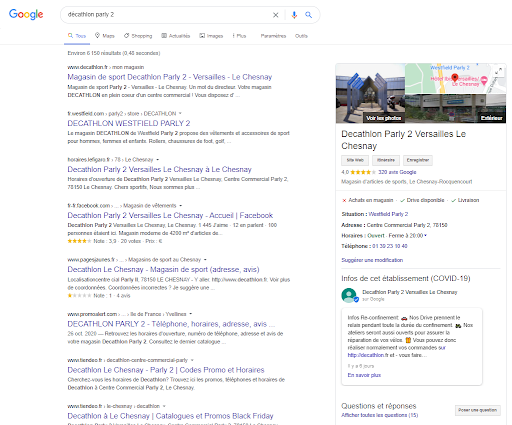The height and width of the screenshot is (425, 512).
Task: Open Paramètres settings menu
Action: 273,36
